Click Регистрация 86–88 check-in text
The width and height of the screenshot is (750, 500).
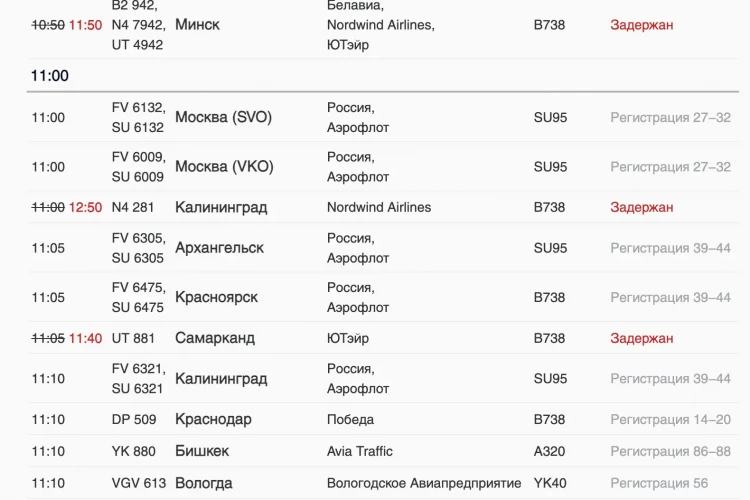click(x=670, y=451)
